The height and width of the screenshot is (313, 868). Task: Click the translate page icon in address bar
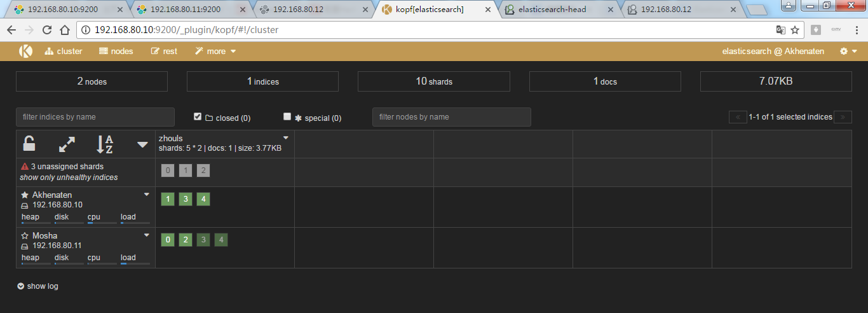click(x=780, y=30)
